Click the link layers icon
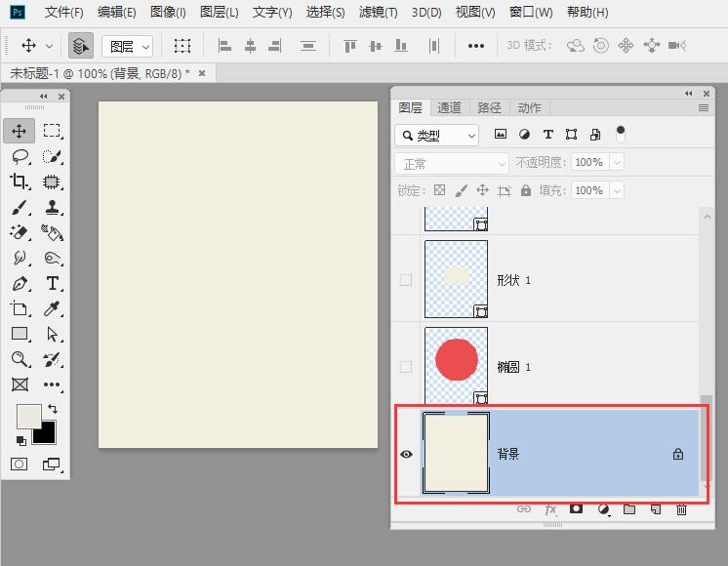 [524, 508]
